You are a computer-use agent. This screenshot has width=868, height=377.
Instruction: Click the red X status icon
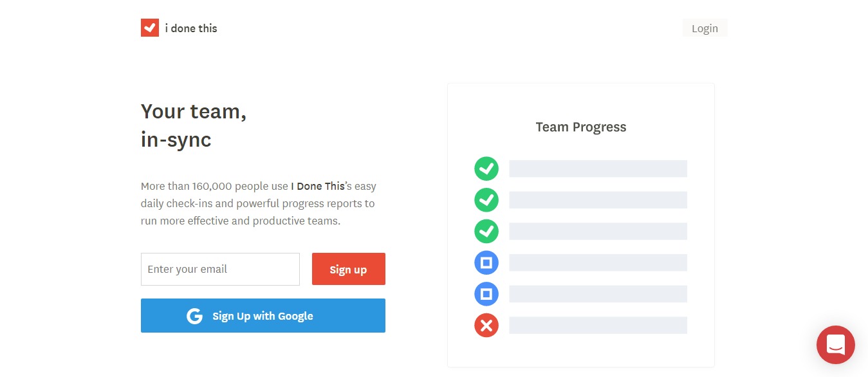486,326
